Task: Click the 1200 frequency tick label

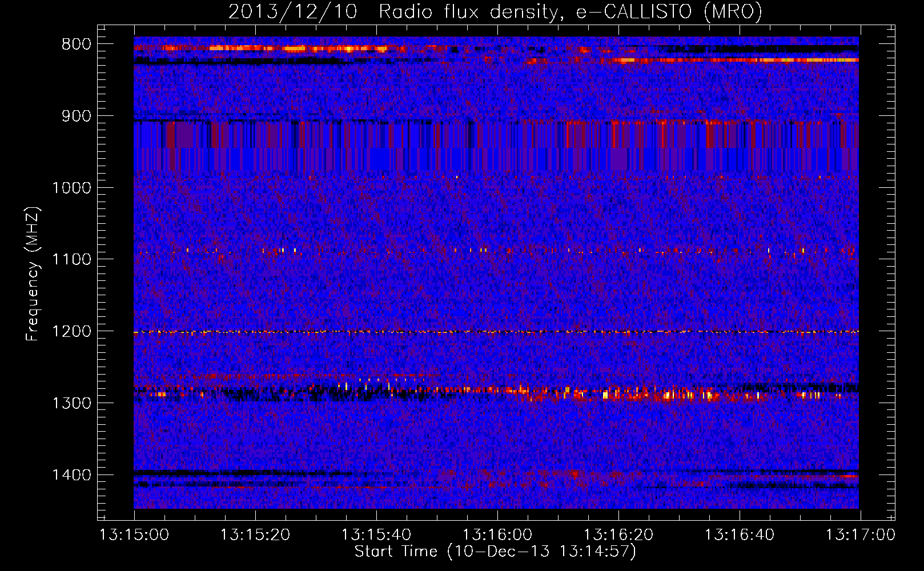Action: 71,332
